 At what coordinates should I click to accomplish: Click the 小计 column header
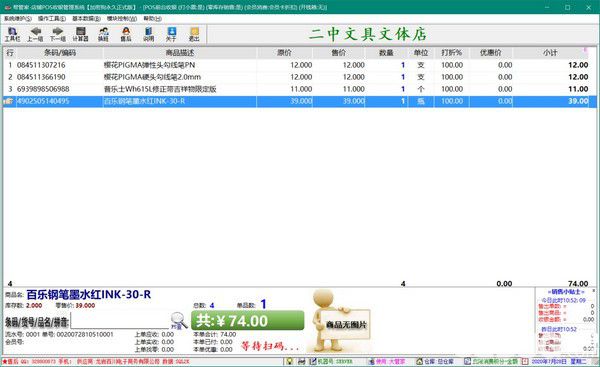pyautogui.click(x=551, y=53)
